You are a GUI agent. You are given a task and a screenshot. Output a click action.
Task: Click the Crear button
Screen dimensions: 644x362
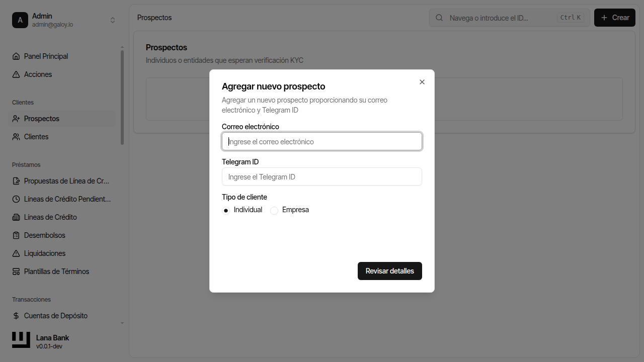click(x=614, y=17)
